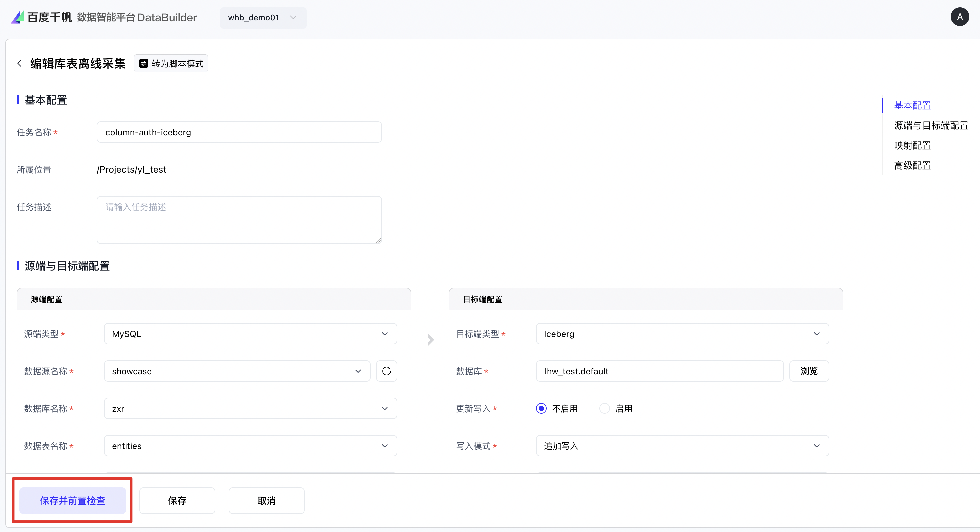
Task: Jump to 映射配置 in the anchor nav
Action: coord(912,145)
